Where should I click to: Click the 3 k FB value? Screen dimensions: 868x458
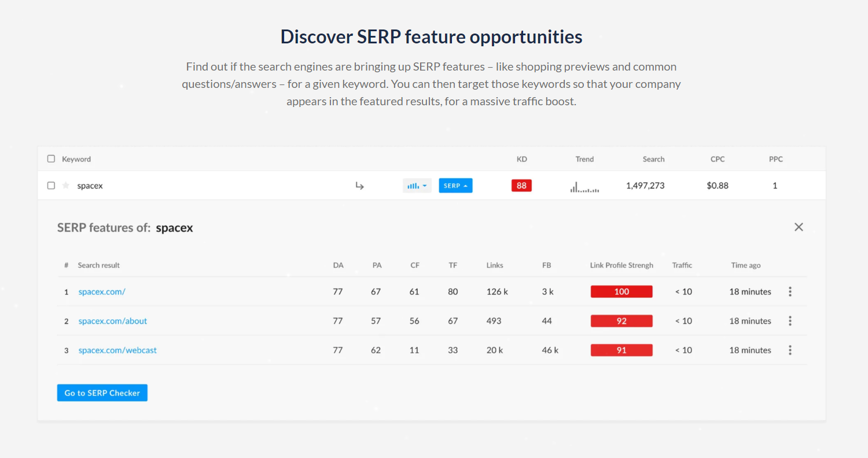(547, 291)
